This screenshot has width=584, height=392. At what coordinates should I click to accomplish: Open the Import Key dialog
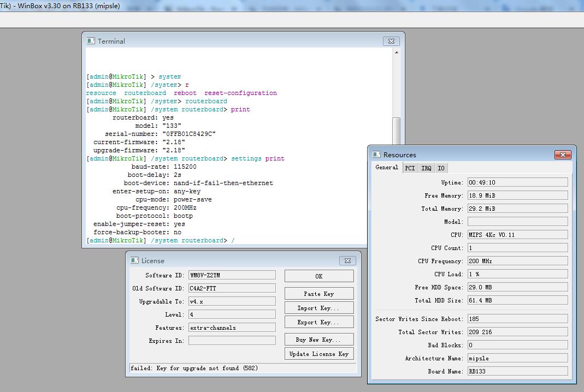tap(319, 308)
